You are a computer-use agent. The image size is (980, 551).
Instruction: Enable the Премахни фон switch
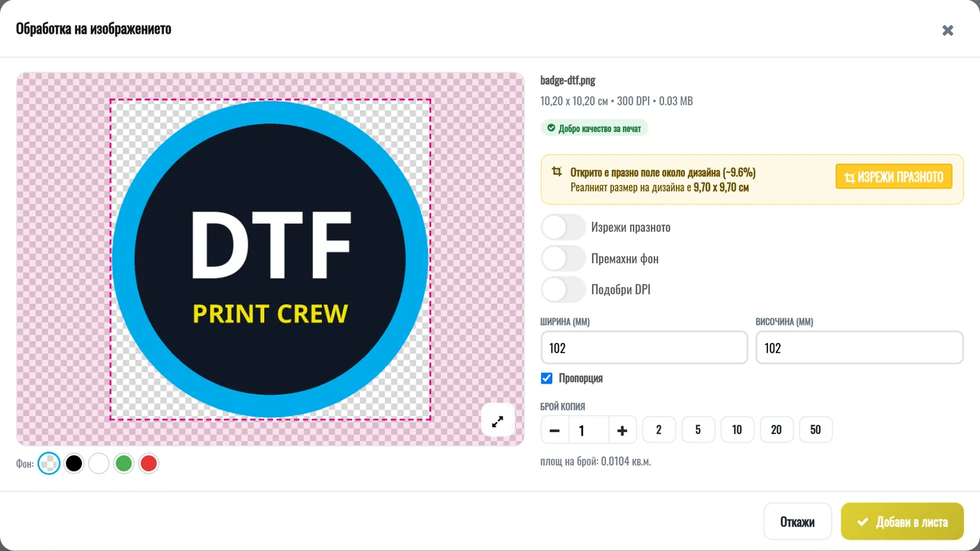click(x=563, y=258)
